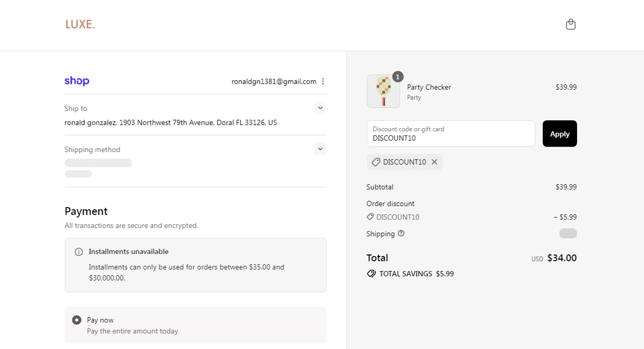This screenshot has height=349, width=644.
Task: Click the Party Checker product thumbnail
Action: click(383, 91)
